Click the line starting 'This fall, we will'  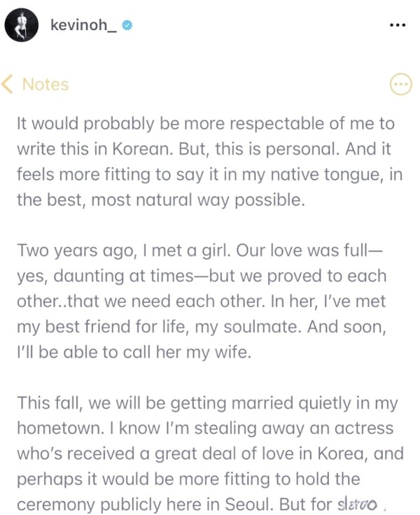point(207,403)
